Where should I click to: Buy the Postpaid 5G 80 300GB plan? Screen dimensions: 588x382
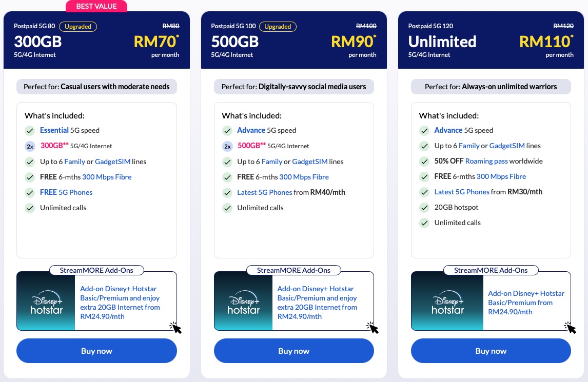(97, 351)
